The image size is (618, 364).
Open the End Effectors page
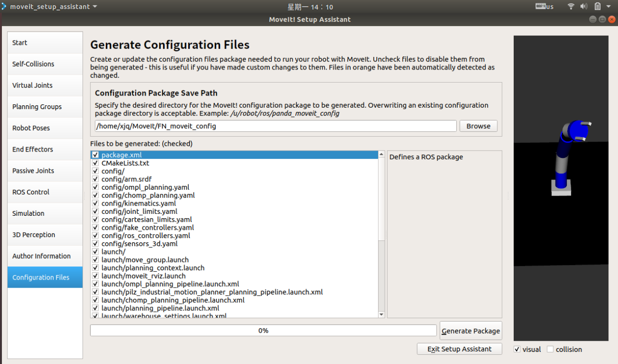coord(45,149)
